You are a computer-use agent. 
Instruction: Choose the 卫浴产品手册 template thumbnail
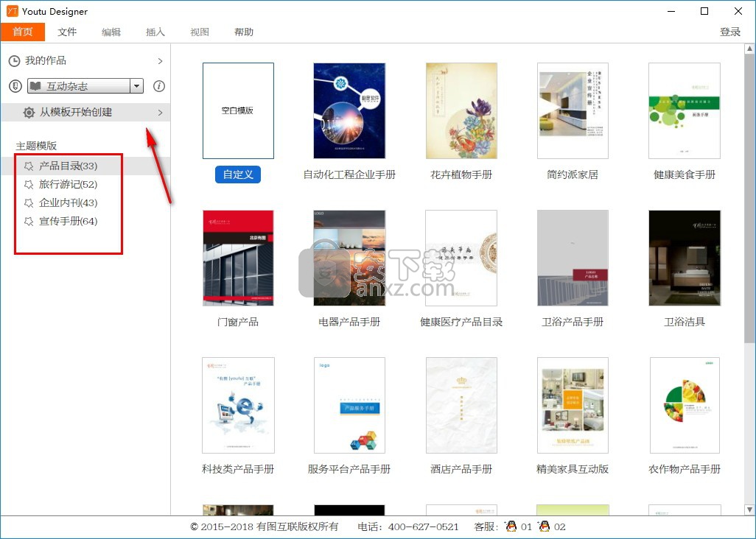[573, 258]
